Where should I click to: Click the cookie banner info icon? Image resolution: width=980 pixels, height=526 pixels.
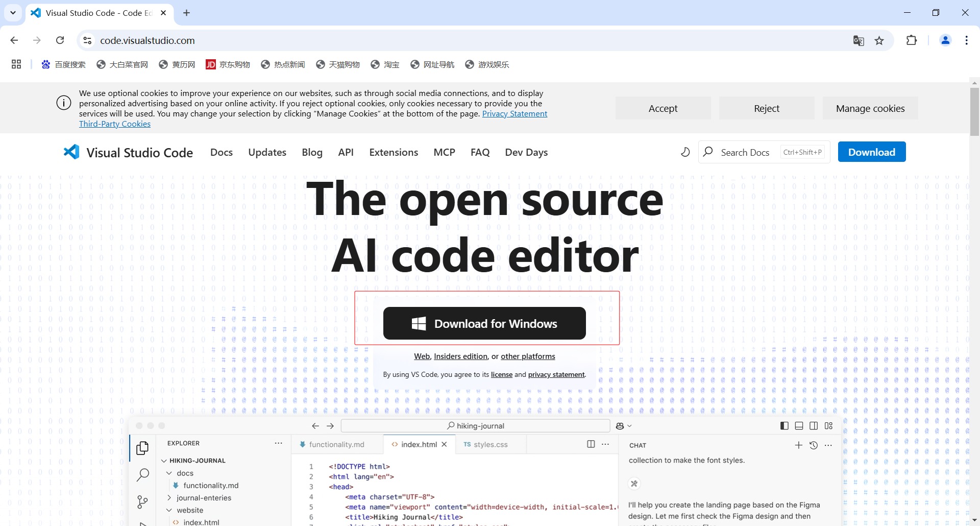pos(64,103)
